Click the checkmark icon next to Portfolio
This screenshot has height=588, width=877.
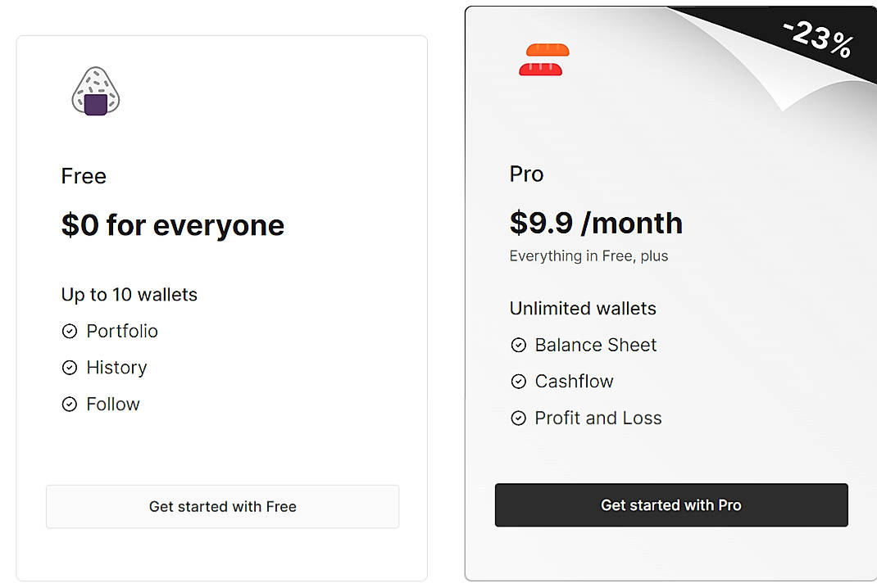(70, 331)
